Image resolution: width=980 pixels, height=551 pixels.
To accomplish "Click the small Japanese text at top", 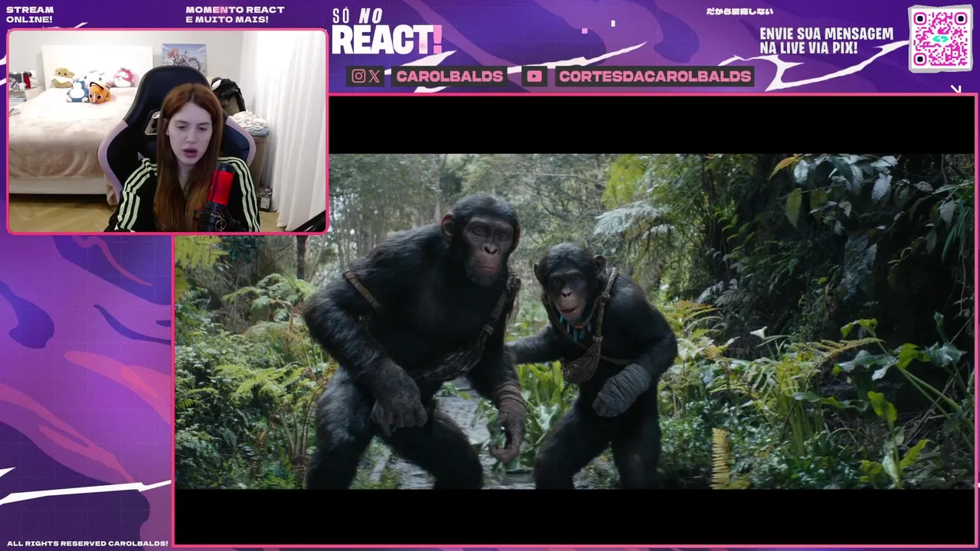I will [740, 11].
